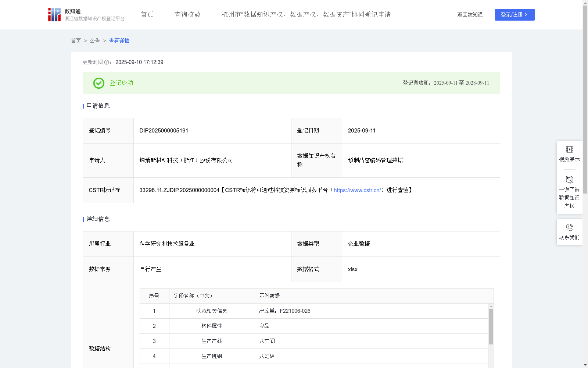
Task: Open the https://www.cstr.cn/ link
Action: point(357,190)
